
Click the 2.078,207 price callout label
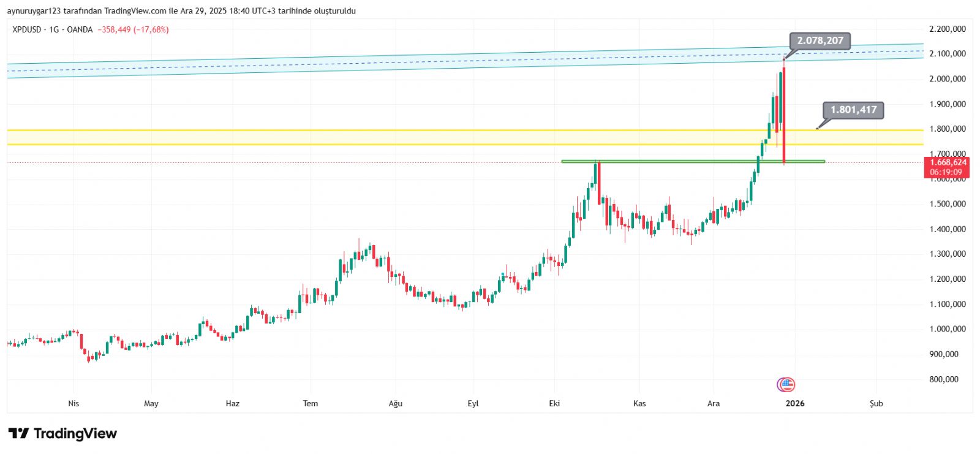[x=820, y=41]
